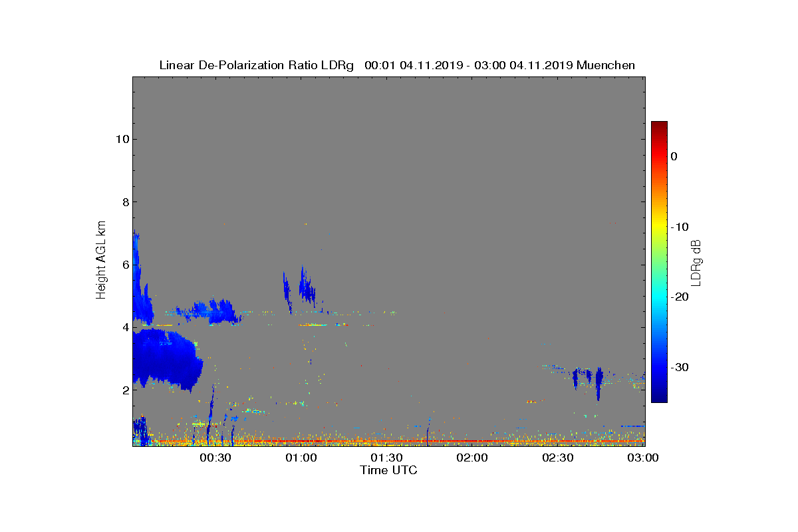Click the 01:30 time tick label

[386, 458]
